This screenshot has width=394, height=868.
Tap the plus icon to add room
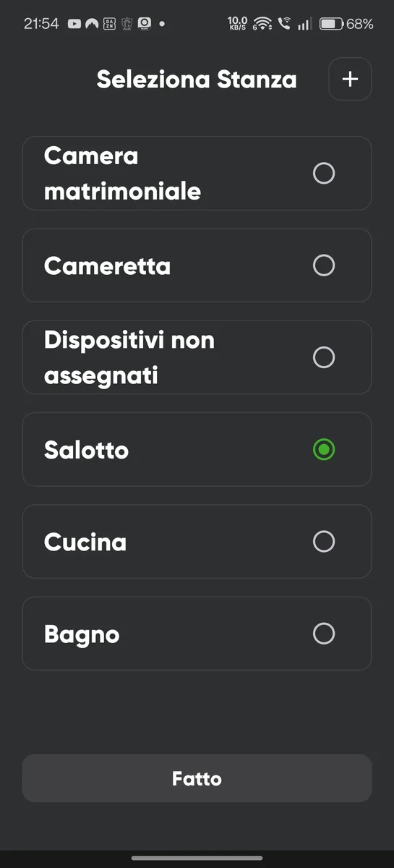[x=350, y=79]
